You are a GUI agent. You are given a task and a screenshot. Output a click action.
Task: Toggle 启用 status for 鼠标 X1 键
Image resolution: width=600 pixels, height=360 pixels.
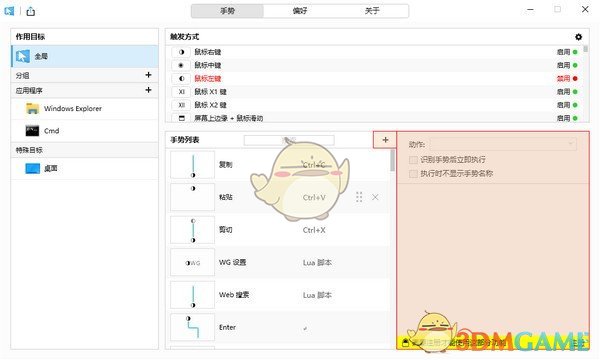click(567, 92)
